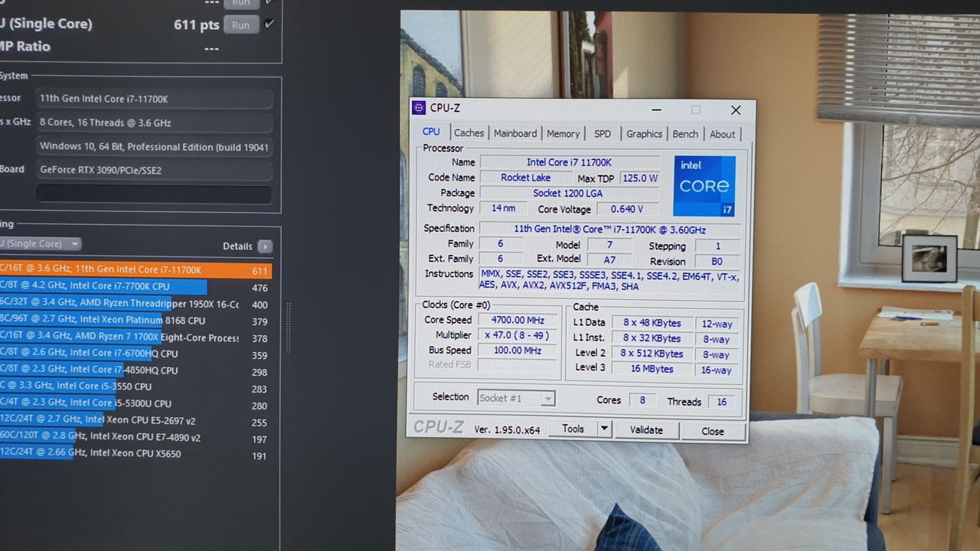Click the Level 2 value 8 x 512 KBytes
Image resolution: width=980 pixels, height=551 pixels.
tap(652, 354)
